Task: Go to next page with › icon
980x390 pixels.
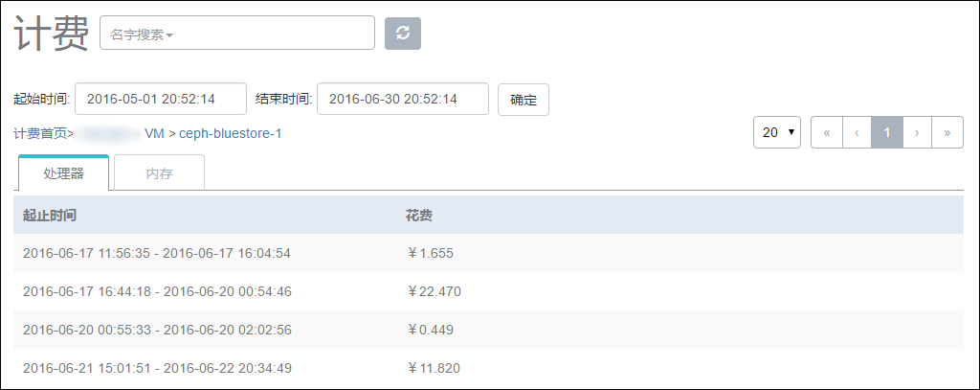Action: coord(917,132)
